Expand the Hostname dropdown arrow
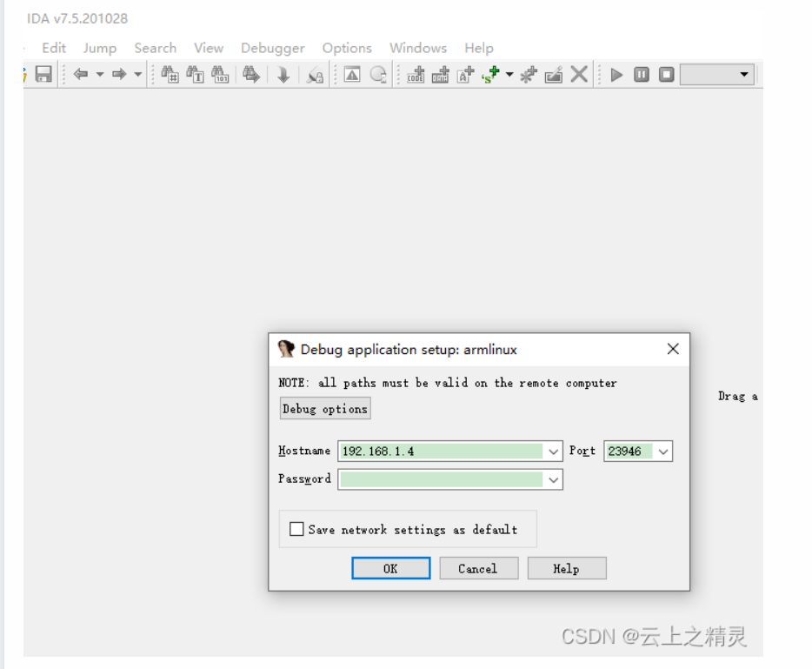The image size is (812, 669). pyautogui.click(x=553, y=452)
